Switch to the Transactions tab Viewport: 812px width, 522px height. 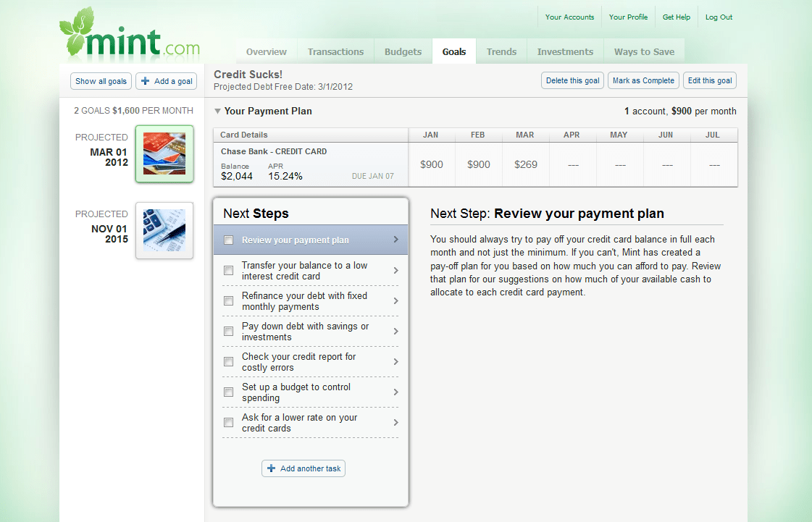pyautogui.click(x=335, y=51)
